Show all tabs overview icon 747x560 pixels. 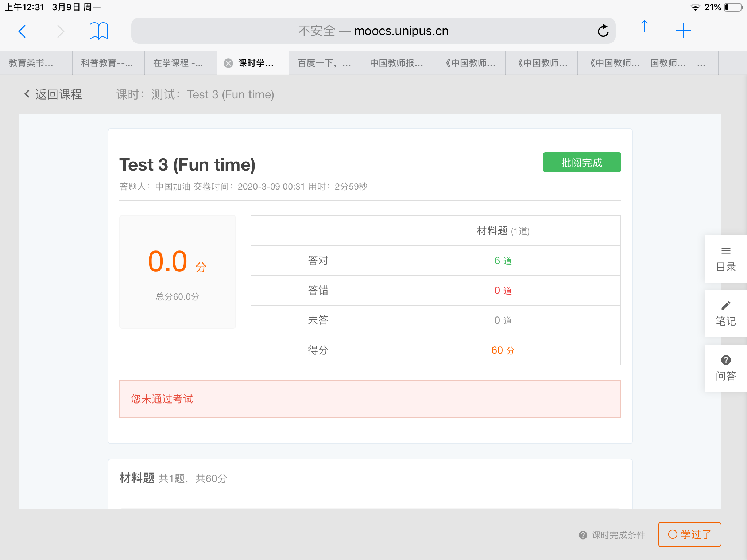coord(723,31)
